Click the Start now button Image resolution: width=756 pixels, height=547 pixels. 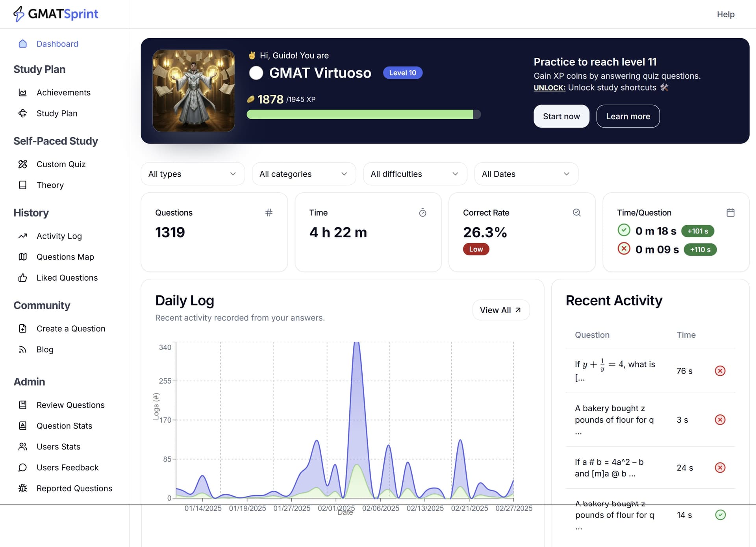point(561,116)
